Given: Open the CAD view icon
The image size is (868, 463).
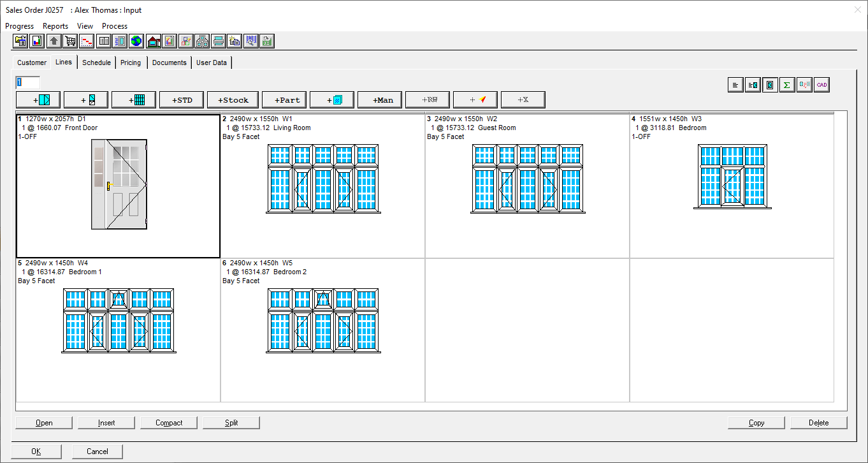Looking at the screenshot, I should point(822,85).
